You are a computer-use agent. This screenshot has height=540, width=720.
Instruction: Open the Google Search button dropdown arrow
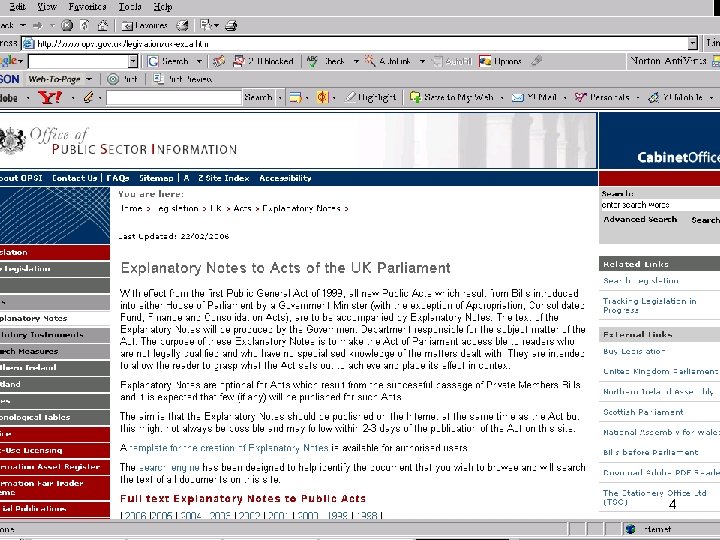(x=199, y=61)
